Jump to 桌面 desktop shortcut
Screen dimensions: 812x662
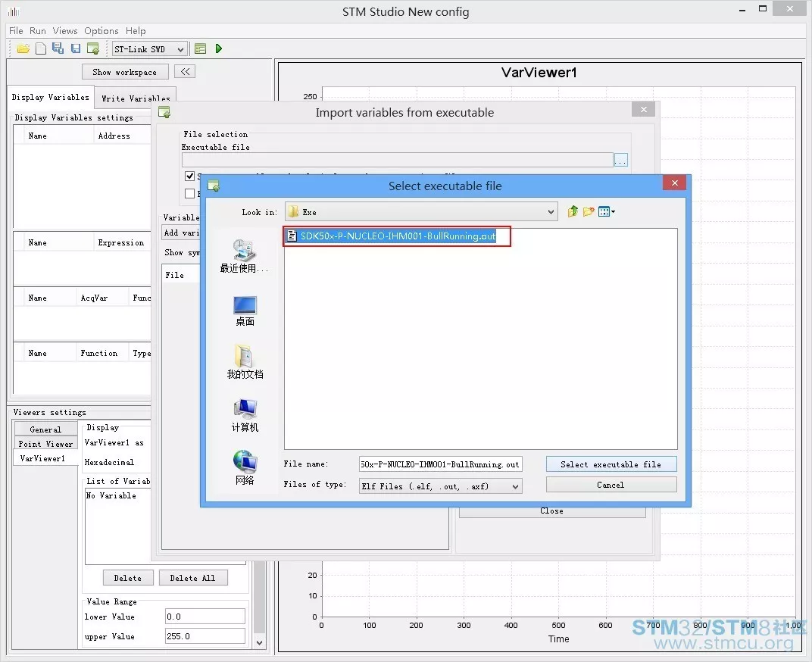pyautogui.click(x=245, y=311)
